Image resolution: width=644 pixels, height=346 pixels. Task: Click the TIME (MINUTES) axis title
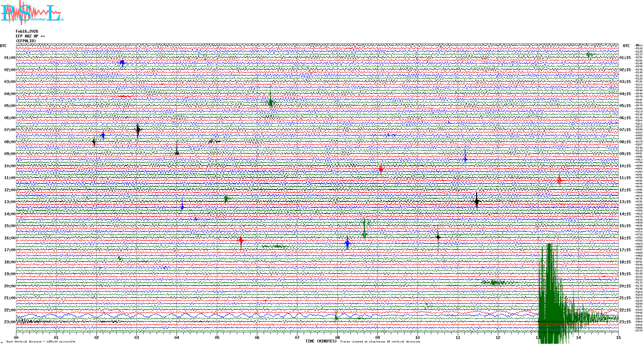[321, 341]
